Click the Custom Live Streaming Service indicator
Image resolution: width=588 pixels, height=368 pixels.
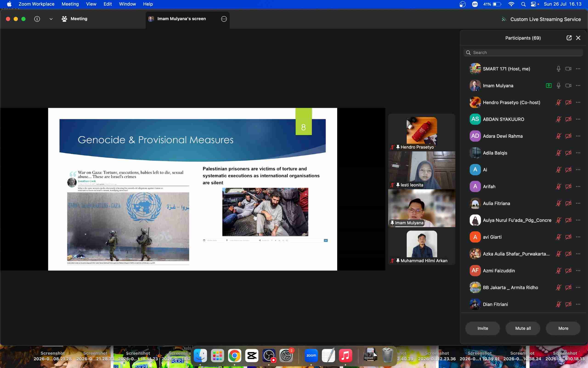(541, 19)
